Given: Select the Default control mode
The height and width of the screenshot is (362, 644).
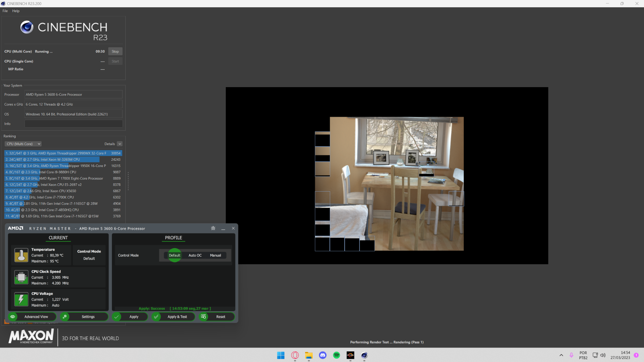Looking at the screenshot, I should [175, 255].
